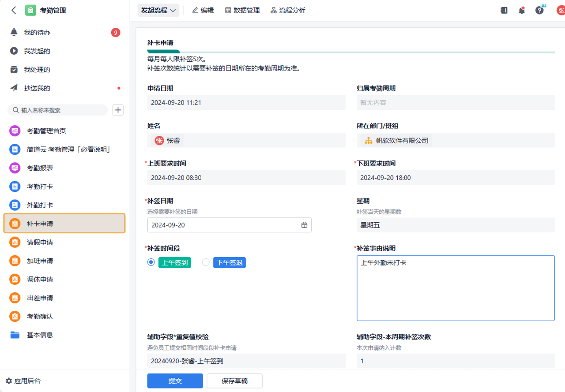Image resolution: width=565 pixels, height=392 pixels.
Task: Click the 补签日期 date input
Action: point(230,225)
